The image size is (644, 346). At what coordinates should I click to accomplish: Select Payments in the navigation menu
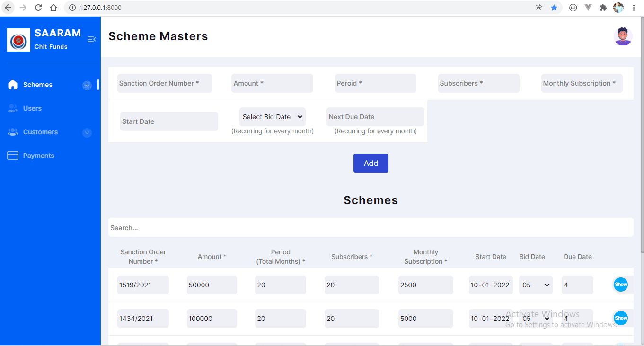[38, 155]
